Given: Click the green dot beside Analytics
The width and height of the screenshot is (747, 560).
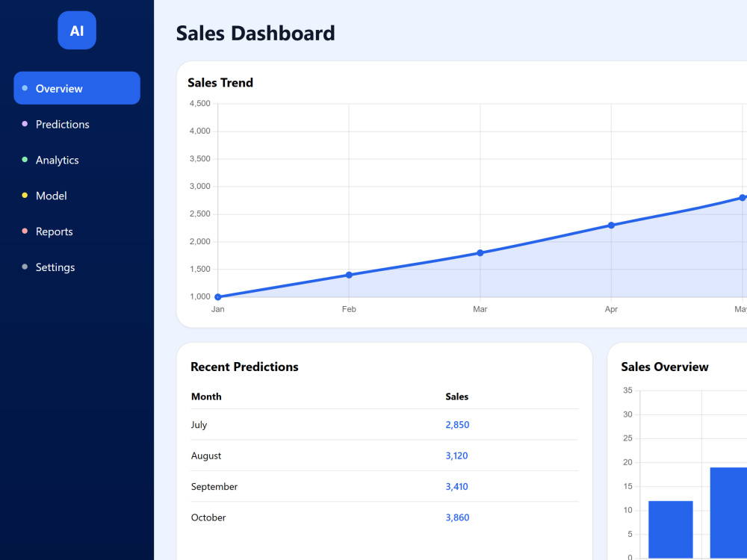Looking at the screenshot, I should tap(25, 160).
